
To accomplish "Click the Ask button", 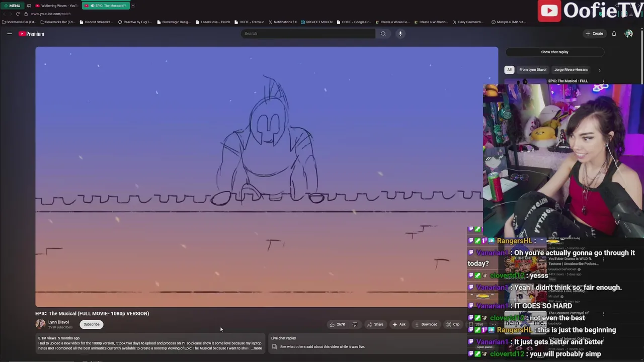I will [x=399, y=324].
